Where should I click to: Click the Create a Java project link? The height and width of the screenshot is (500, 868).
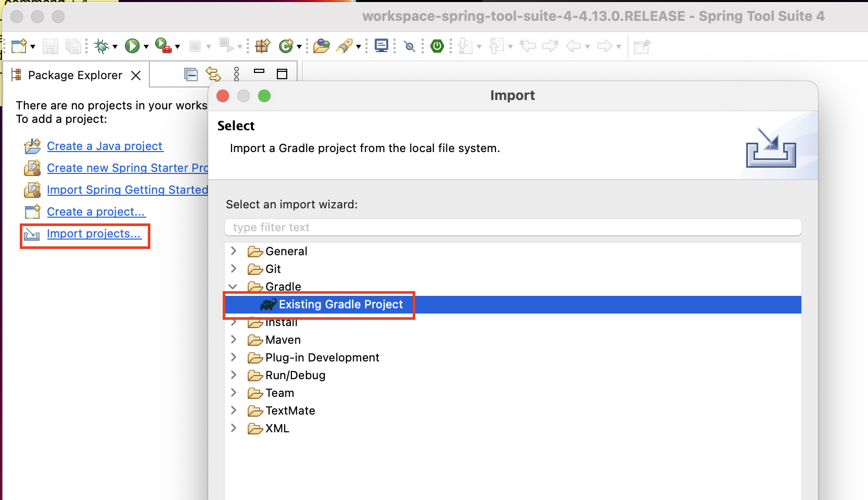(105, 146)
